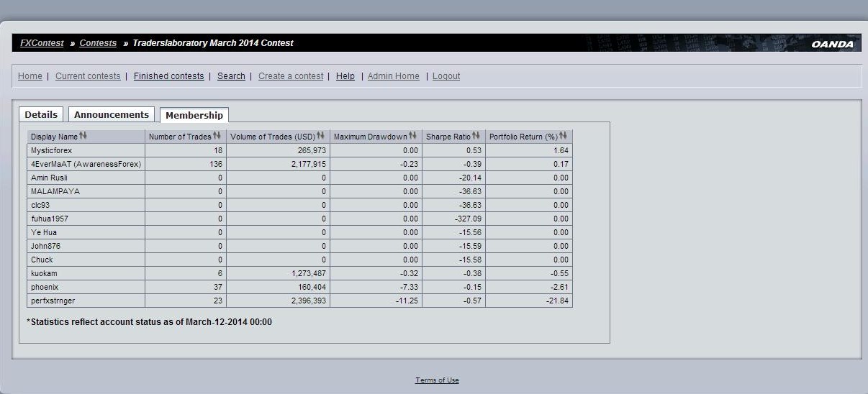Open the Terms of Use link
Viewport: 868px width, 394px height.
(x=437, y=380)
